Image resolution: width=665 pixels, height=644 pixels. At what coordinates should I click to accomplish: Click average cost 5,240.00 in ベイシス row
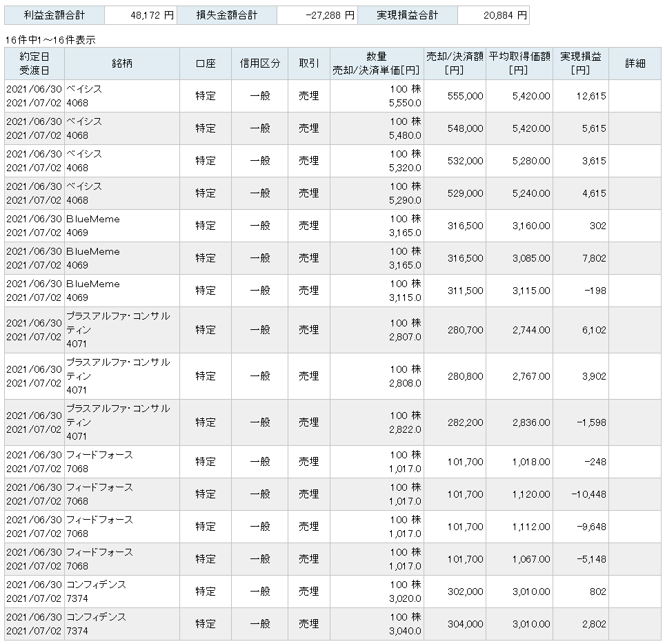(x=531, y=193)
